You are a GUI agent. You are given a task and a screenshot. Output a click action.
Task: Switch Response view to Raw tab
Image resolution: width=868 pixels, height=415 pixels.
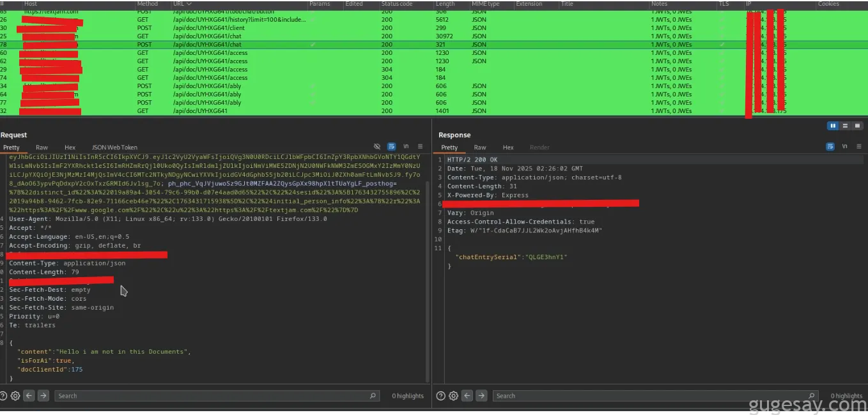point(480,147)
